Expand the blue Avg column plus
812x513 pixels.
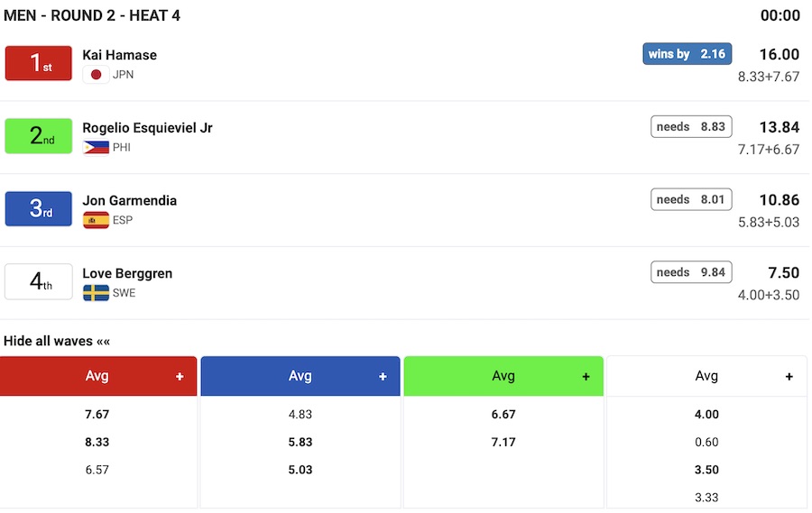(383, 377)
